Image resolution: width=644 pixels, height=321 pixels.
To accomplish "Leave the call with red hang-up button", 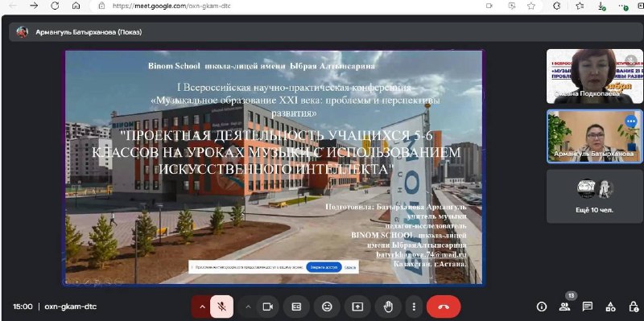I will point(444,307).
